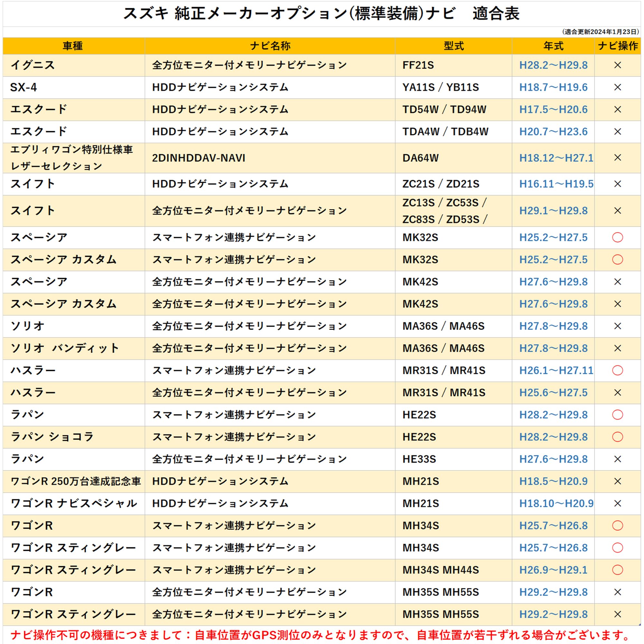The height and width of the screenshot is (644, 644).
Task: Click the red circle for ワゴンR MH34S
Action: click(617, 525)
